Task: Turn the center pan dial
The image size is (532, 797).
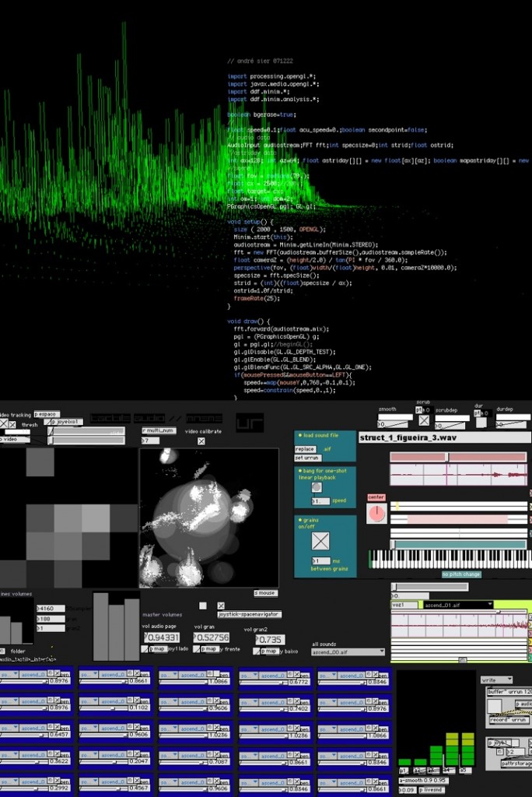Action: [x=376, y=514]
